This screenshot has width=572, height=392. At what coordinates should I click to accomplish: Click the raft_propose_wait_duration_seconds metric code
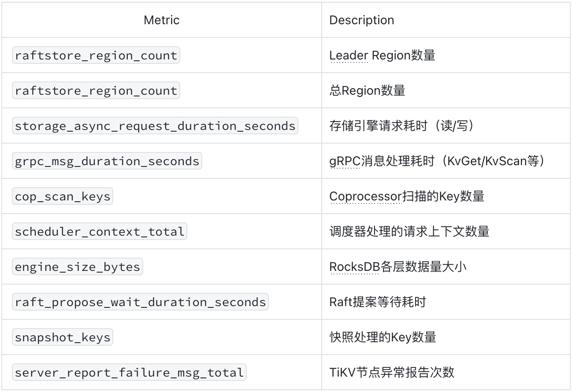(x=141, y=302)
